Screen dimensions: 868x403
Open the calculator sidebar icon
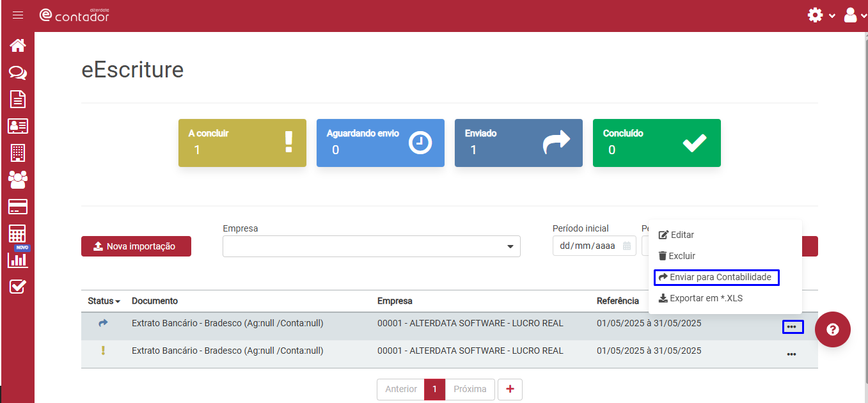point(18,233)
